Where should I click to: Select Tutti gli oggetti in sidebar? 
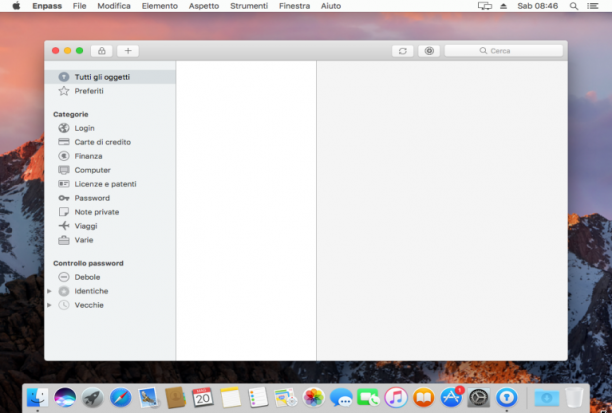(110, 77)
